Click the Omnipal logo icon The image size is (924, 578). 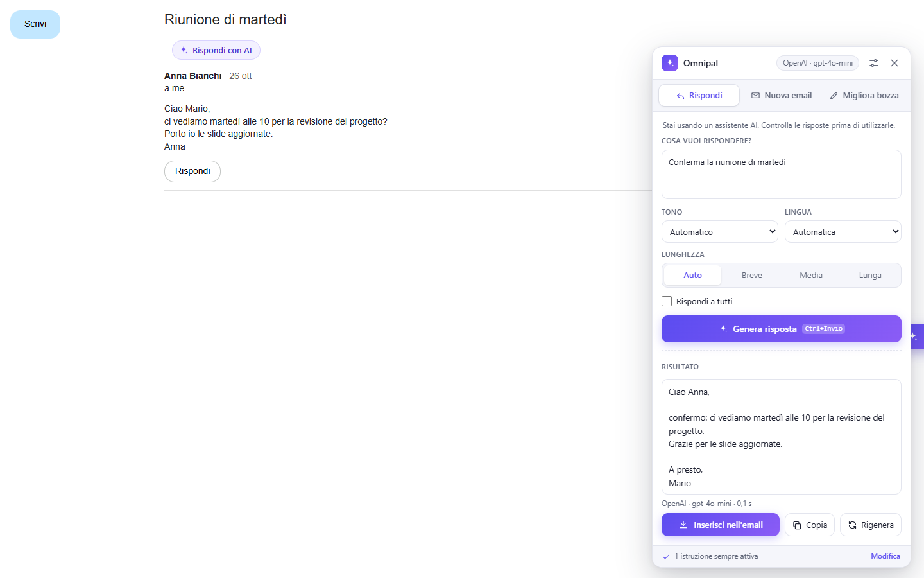[670, 63]
